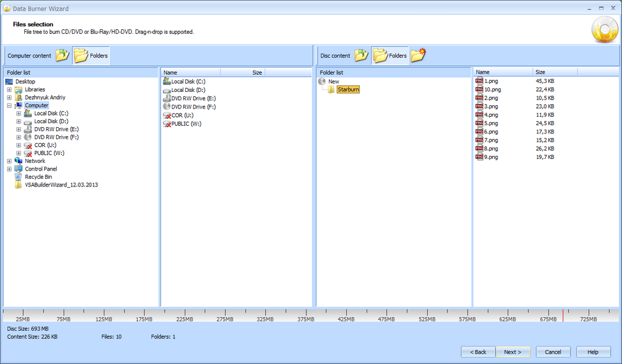This screenshot has height=364, width=622.
Task: Select the New disc root node
Action: (x=333, y=81)
